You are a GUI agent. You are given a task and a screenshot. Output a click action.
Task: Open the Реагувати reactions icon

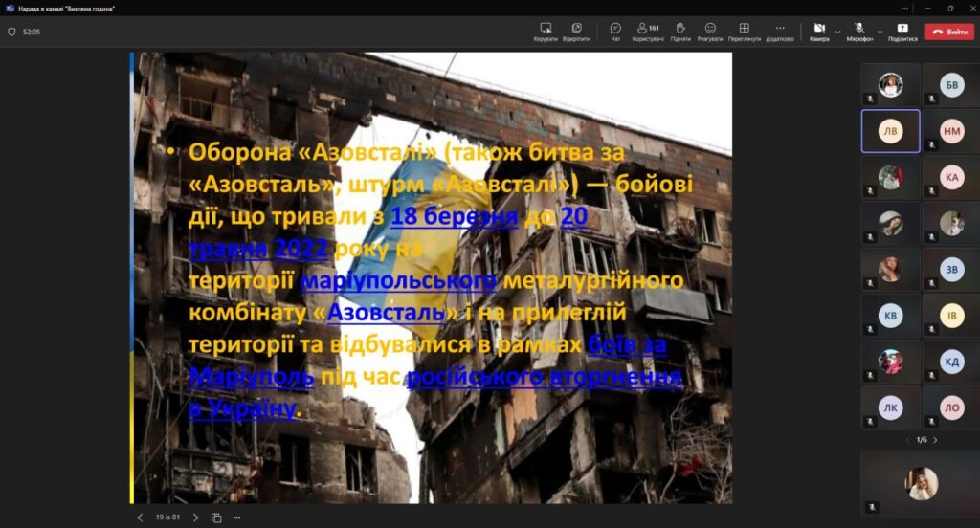pyautogui.click(x=710, y=32)
